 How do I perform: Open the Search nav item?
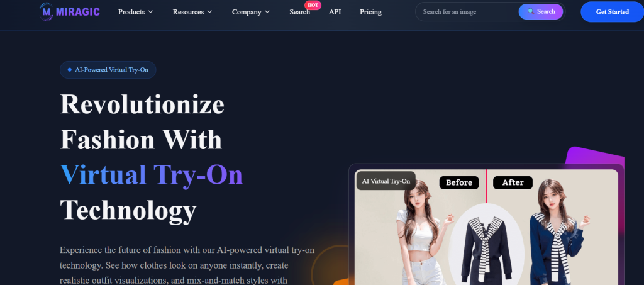(x=299, y=12)
